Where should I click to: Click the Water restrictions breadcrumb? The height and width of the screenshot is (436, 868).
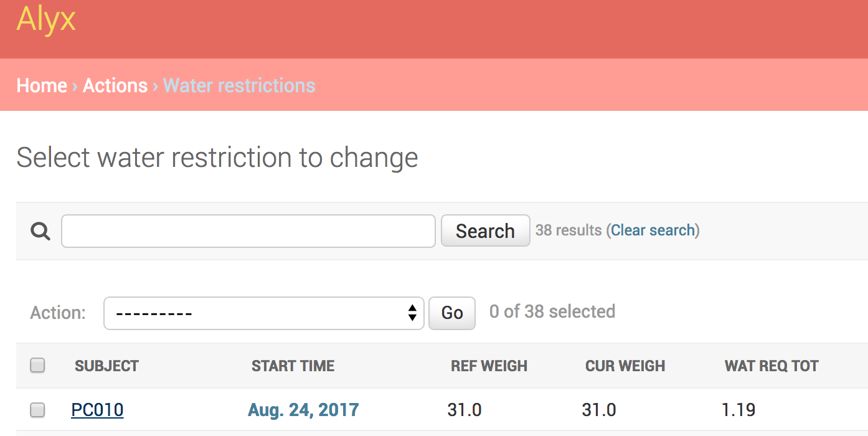pyautogui.click(x=239, y=85)
